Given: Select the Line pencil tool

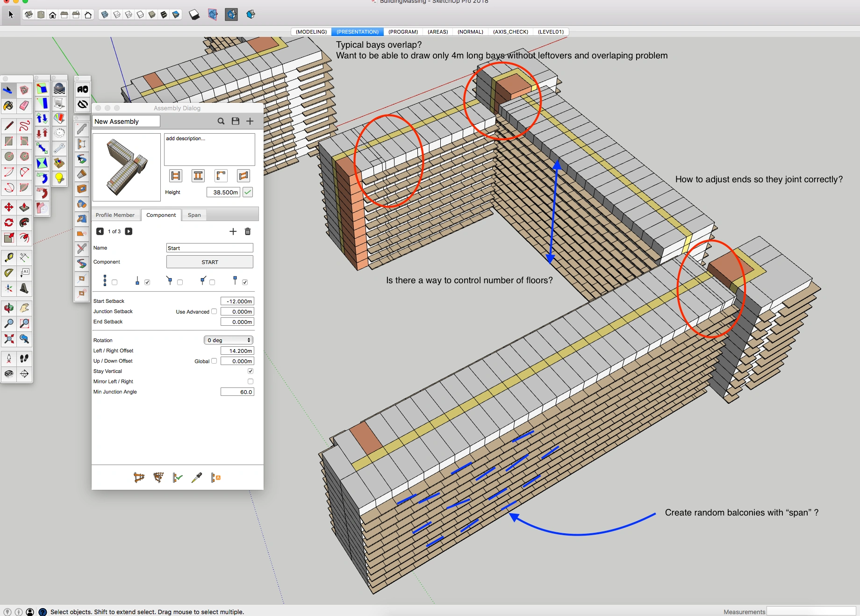Looking at the screenshot, I should pyautogui.click(x=8, y=125).
